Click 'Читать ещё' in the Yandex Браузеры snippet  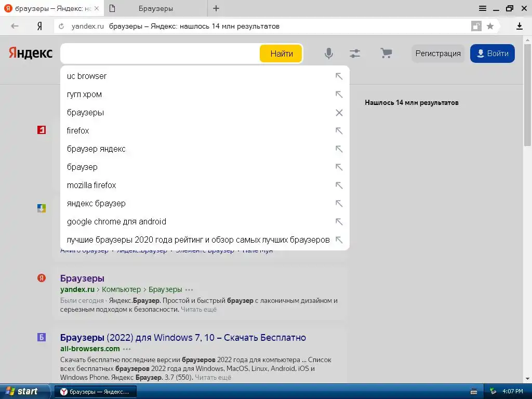click(x=198, y=310)
